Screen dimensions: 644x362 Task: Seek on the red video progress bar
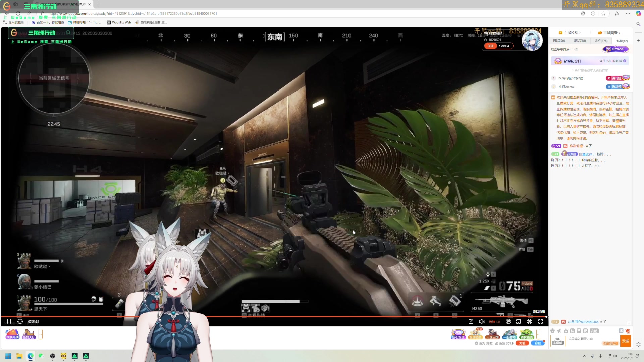(274, 316)
